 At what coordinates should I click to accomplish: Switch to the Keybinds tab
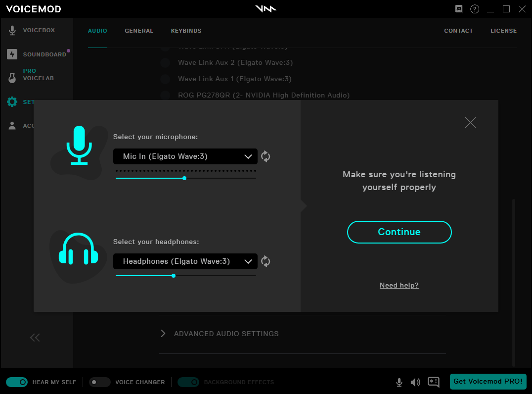tap(186, 31)
